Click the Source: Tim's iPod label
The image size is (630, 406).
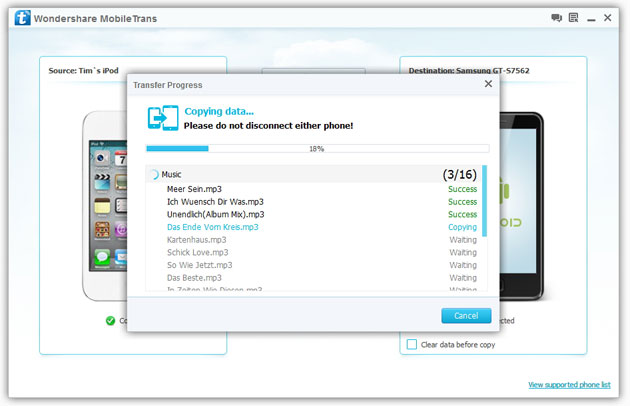[84, 71]
